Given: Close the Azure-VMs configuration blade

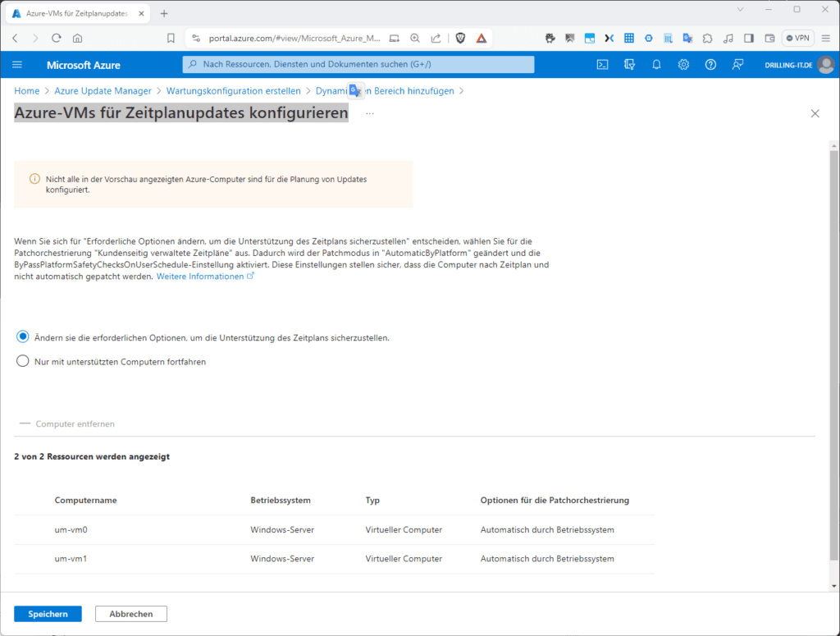Looking at the screenshot, I should (x=815, y=113).
